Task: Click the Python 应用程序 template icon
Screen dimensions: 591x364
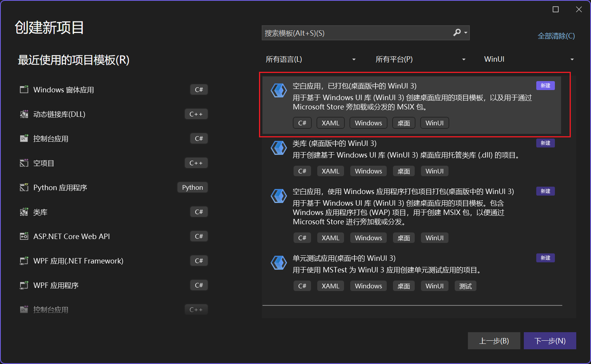Action: pos(24,187)
